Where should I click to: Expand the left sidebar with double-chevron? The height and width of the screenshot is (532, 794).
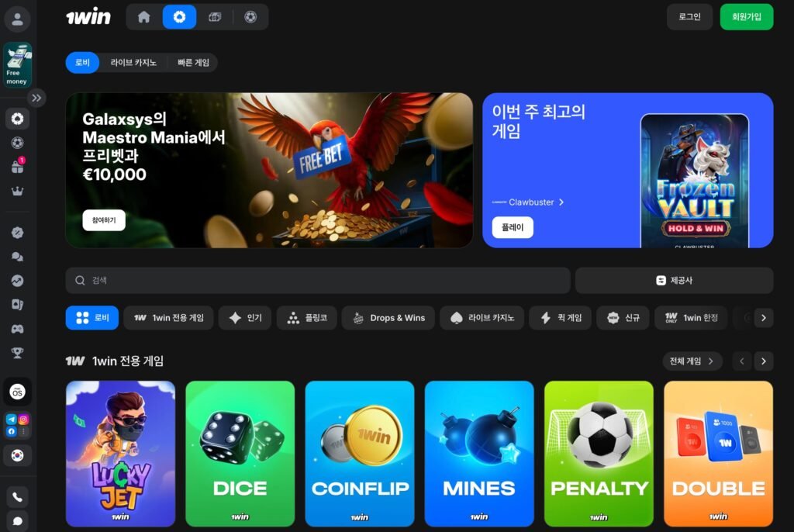pos(37,98)
